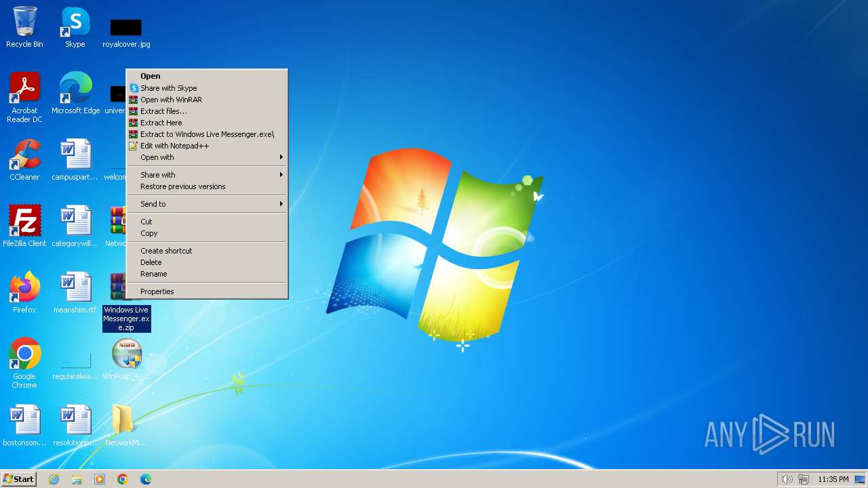Expand the Open with submenu
The width and height of the screenshot is (868, 488).
(x=208, y=157)
